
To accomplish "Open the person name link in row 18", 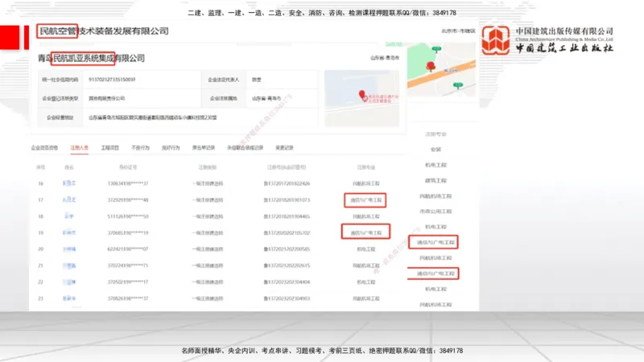I will (69, 216).
